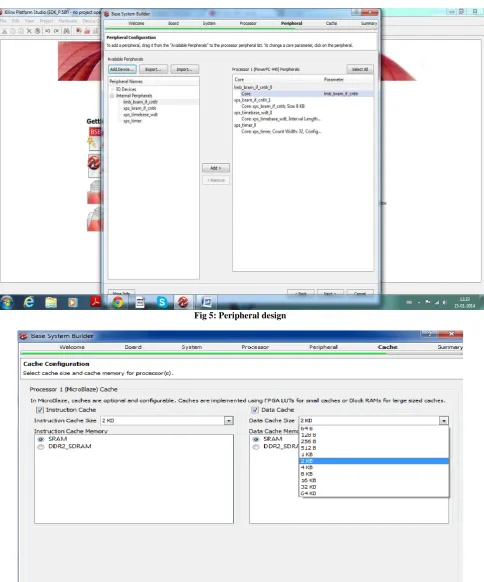Select xps_timer in the Peripheral Names tree

pyautogui.click(x=132, y=121)
